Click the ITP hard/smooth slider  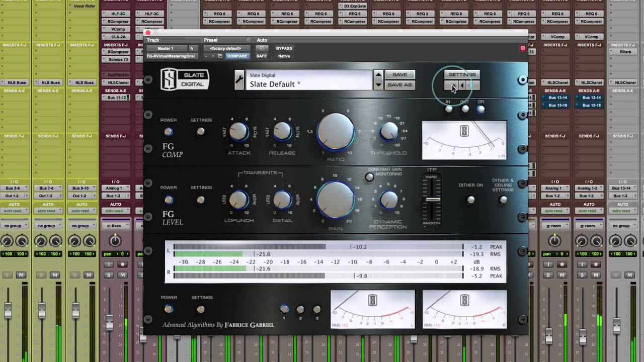432,200
